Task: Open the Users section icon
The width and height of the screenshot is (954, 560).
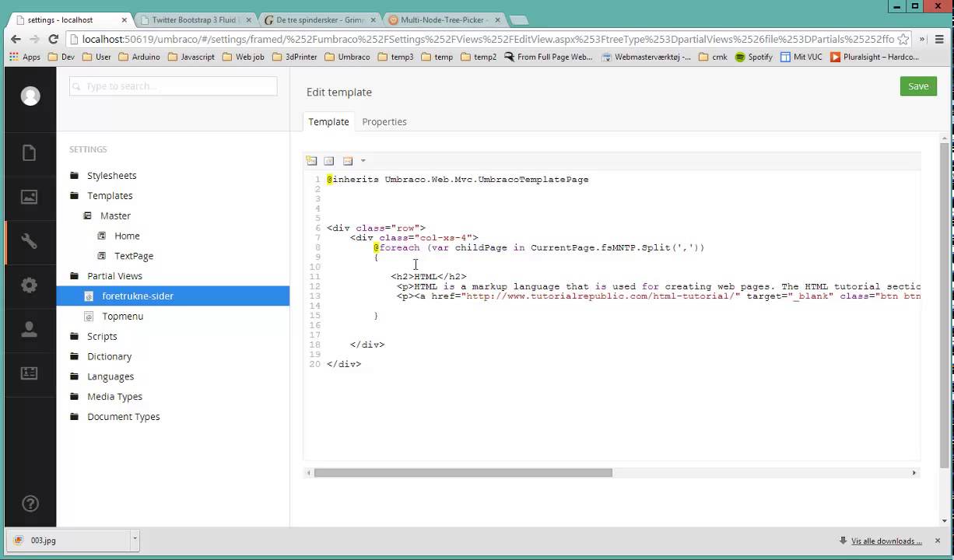Action: point(30,330)
